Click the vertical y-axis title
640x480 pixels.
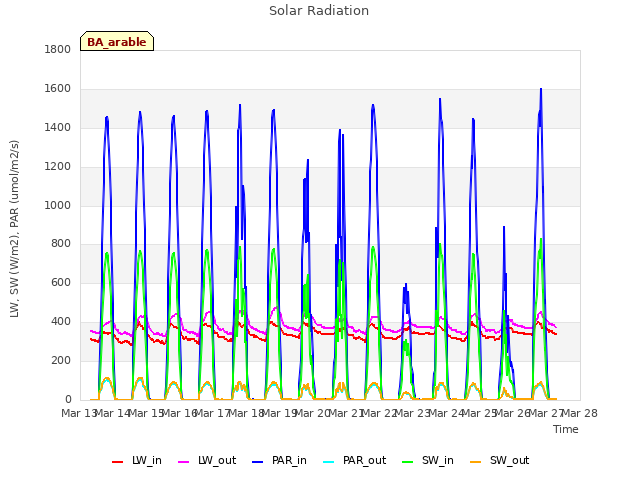(15, 229)
